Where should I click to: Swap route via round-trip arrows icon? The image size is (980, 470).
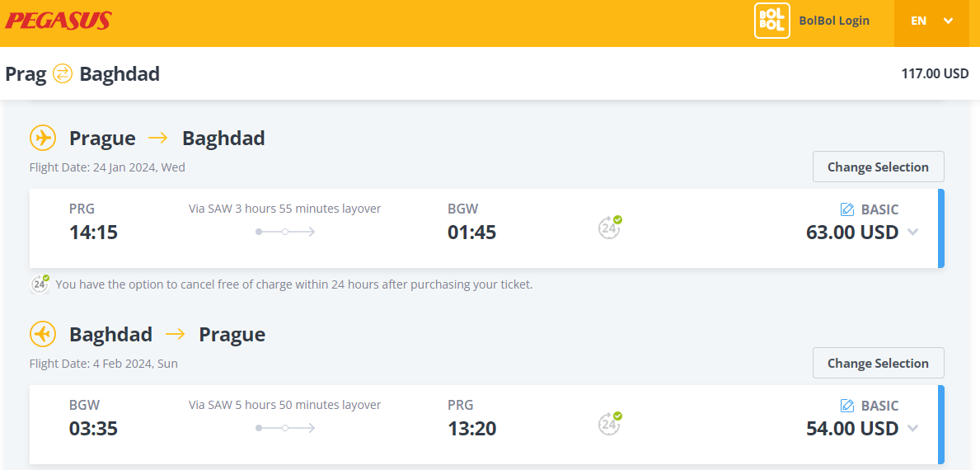(x=63, y=74)
